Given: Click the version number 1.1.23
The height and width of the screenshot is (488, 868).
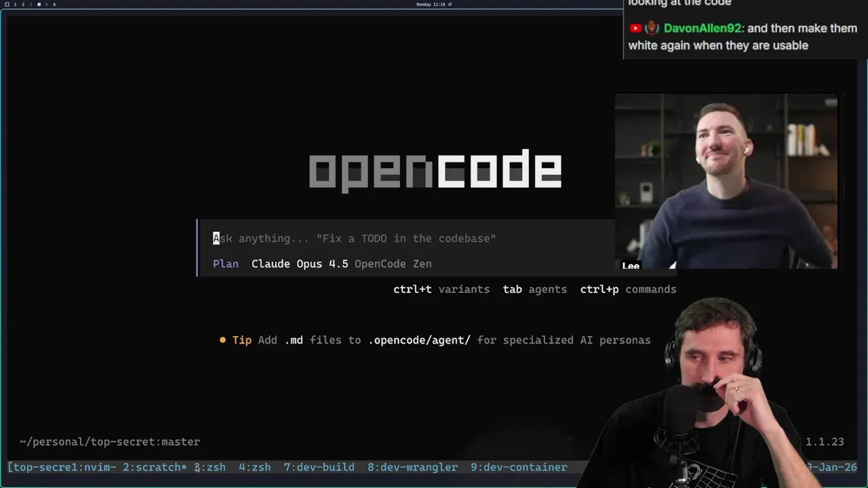Looking at the screenshot, I should pyautogui.click(x=825, y=442).
